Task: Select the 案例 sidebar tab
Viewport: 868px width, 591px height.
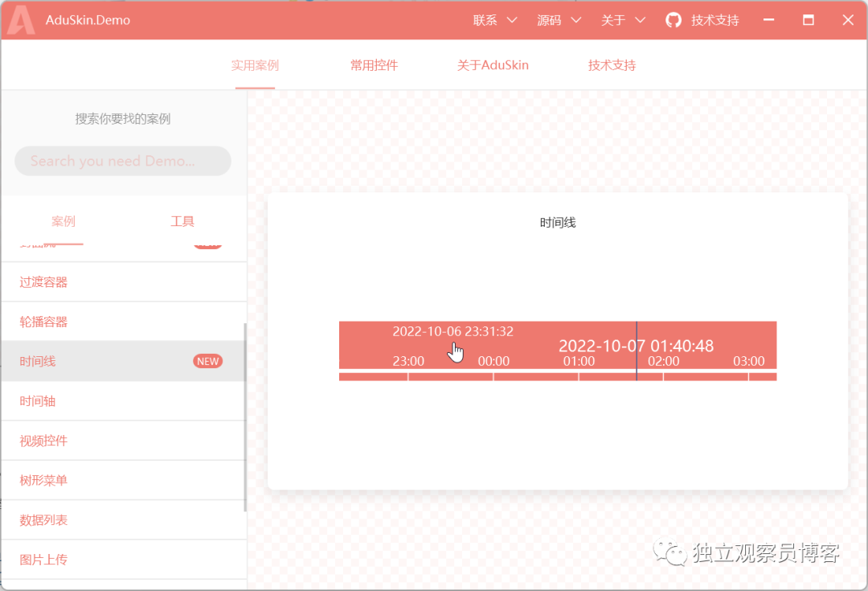Action: [x=63, y=222]
